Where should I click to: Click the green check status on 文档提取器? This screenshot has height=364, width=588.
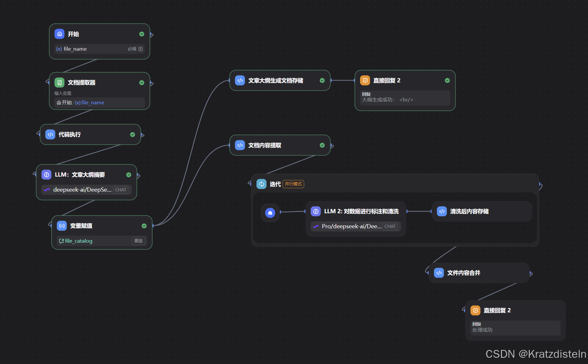(x=142, y=82)
